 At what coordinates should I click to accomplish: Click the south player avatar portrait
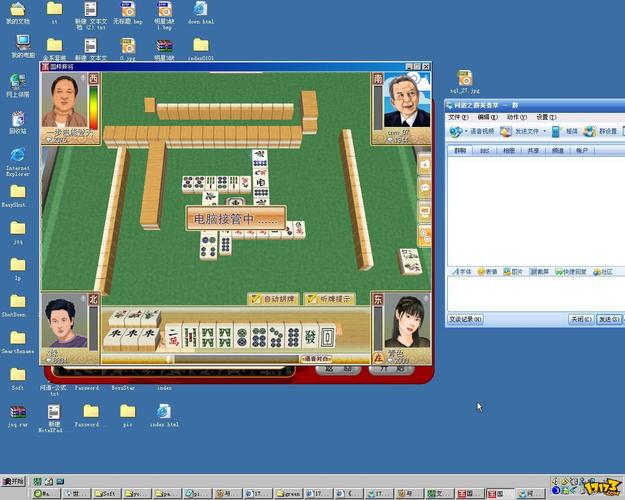(407, 101)
